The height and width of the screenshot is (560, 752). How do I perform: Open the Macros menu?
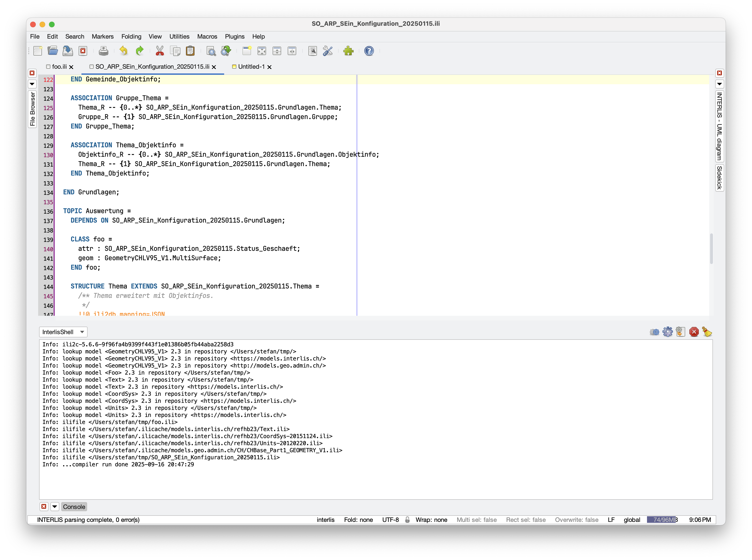pos(207,37)
